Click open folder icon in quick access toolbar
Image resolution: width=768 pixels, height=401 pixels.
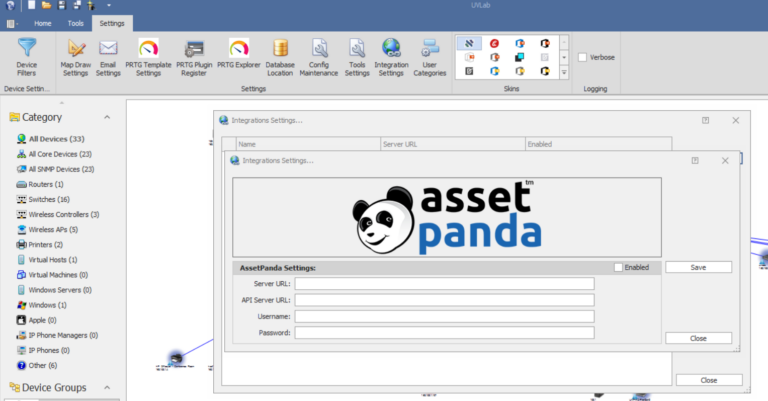(x=47, y=5)
